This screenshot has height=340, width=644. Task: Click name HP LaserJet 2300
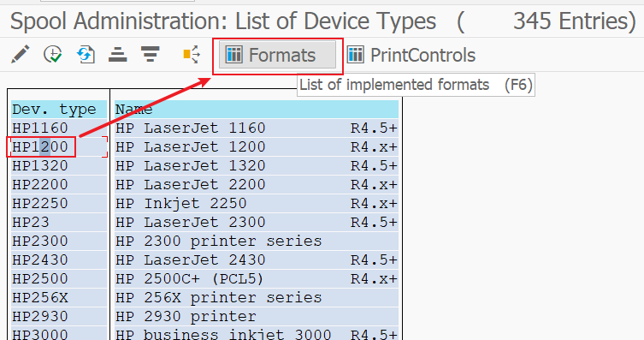pyautogui.click(x=191, y=223)
